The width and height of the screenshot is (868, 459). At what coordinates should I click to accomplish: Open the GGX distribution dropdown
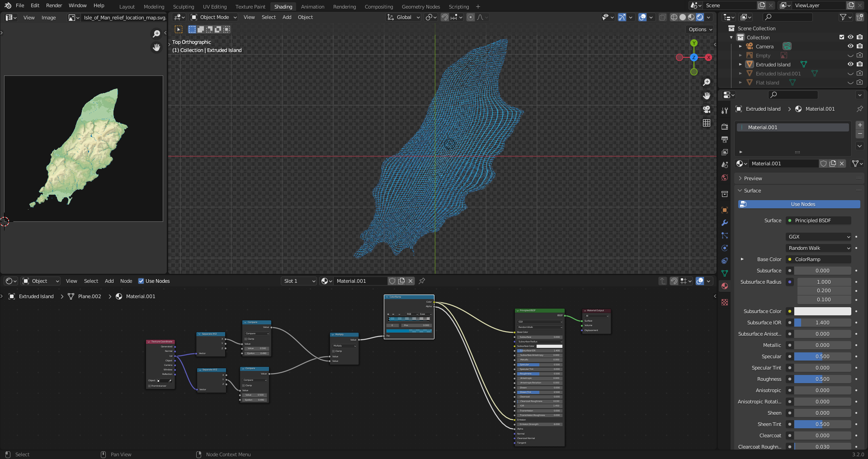point(819,237)
